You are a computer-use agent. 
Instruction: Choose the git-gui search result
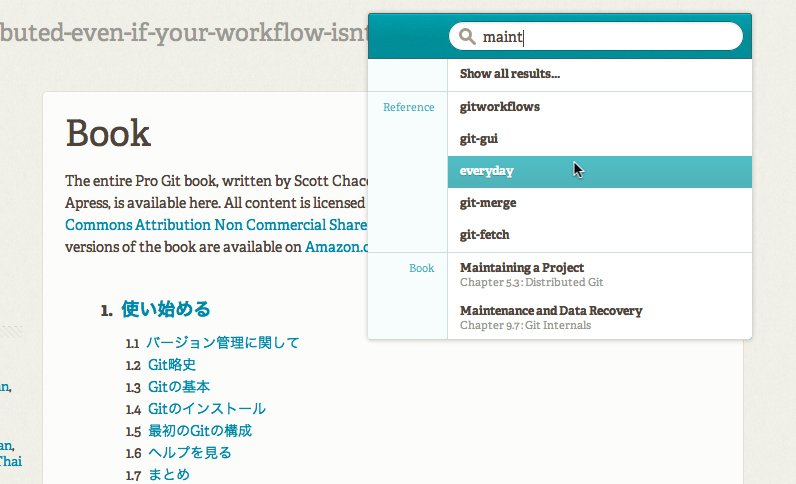[479, 139]
